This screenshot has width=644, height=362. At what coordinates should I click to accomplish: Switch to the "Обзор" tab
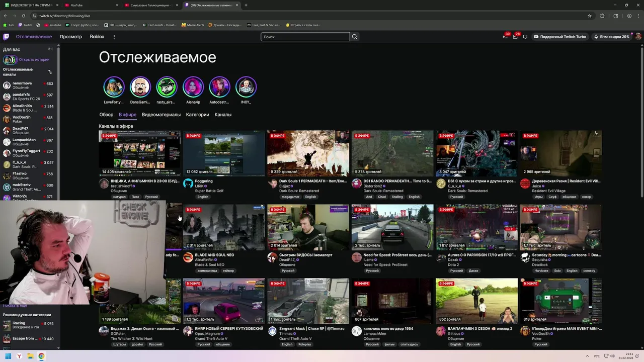coord(106,115)
